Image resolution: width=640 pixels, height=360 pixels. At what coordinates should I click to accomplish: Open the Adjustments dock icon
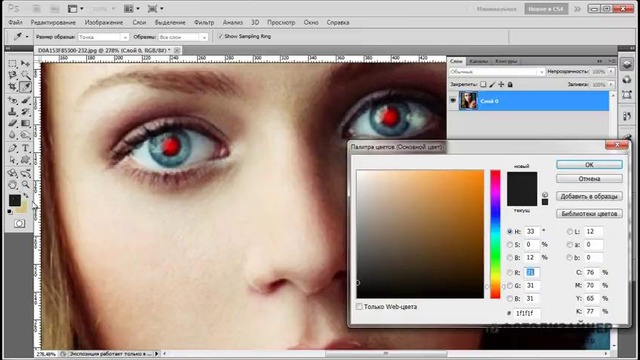(627, 79)
